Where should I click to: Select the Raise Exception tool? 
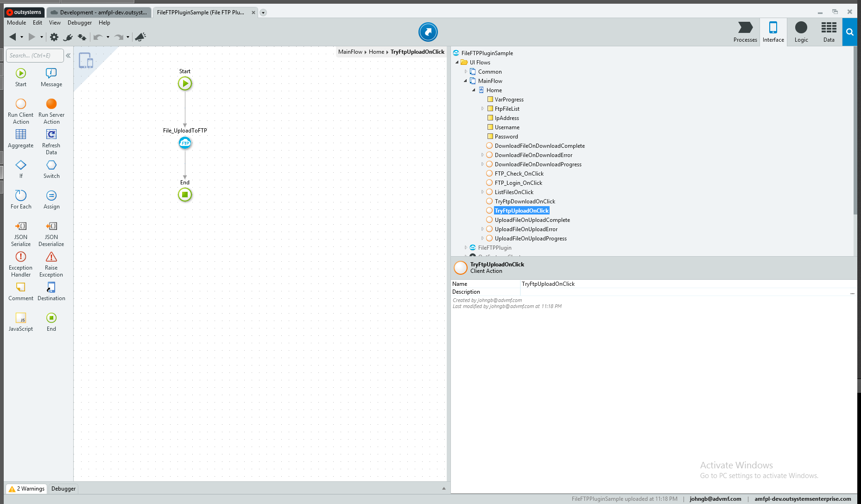[x=51, y=264]
